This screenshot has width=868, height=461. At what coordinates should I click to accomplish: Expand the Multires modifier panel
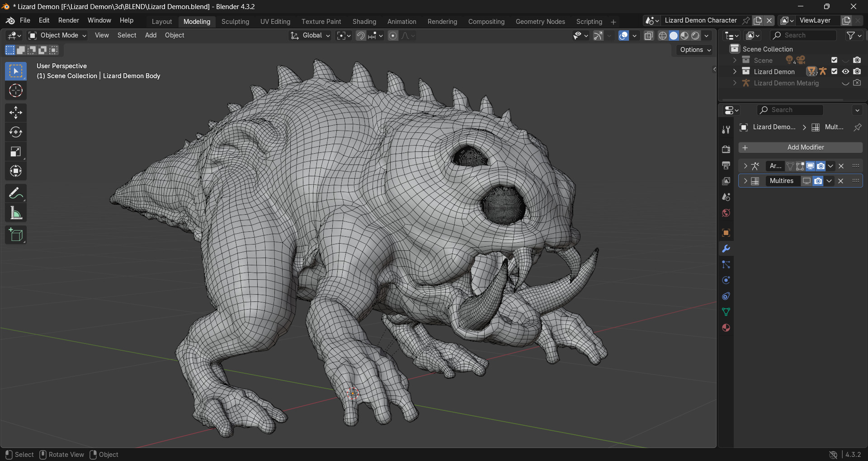[x=745, y=181]
